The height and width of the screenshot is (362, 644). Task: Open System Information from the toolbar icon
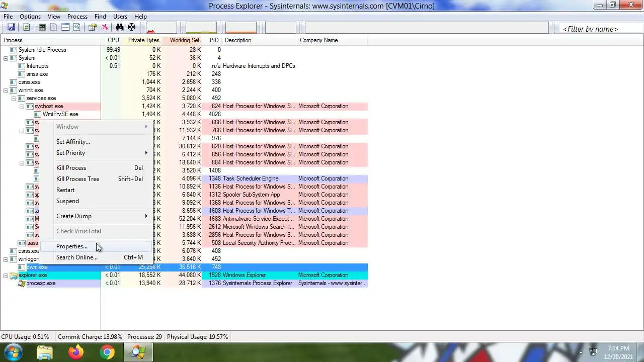pos(42,27)
